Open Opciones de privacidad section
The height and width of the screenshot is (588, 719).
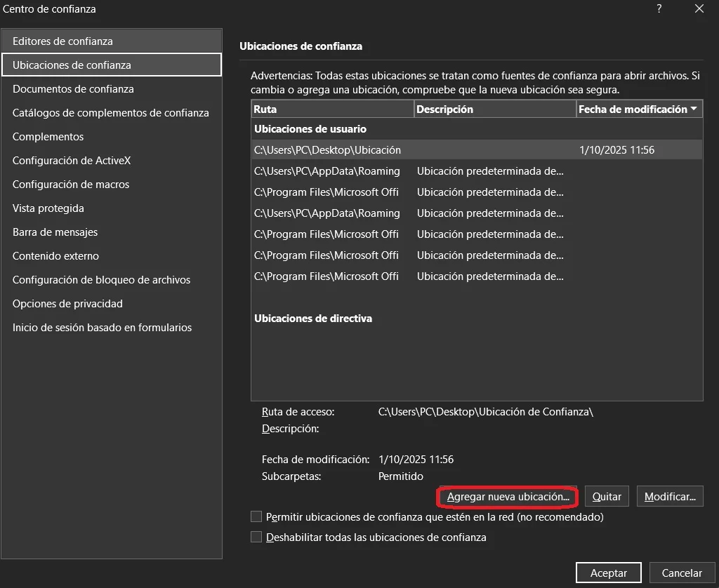click(67, 304)
